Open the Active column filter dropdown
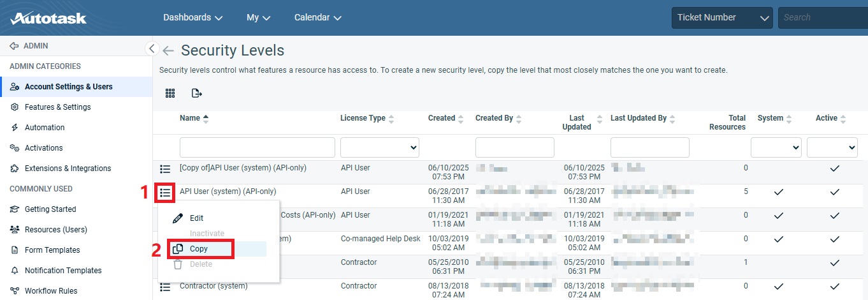The image size is (868, 300). tap(832, 147)
